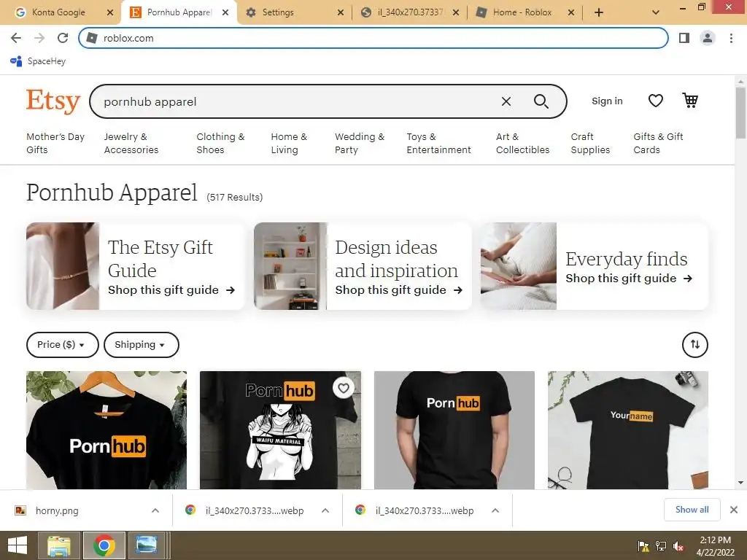Open Jewelry & Accessories category

click(x=131, y=143)
